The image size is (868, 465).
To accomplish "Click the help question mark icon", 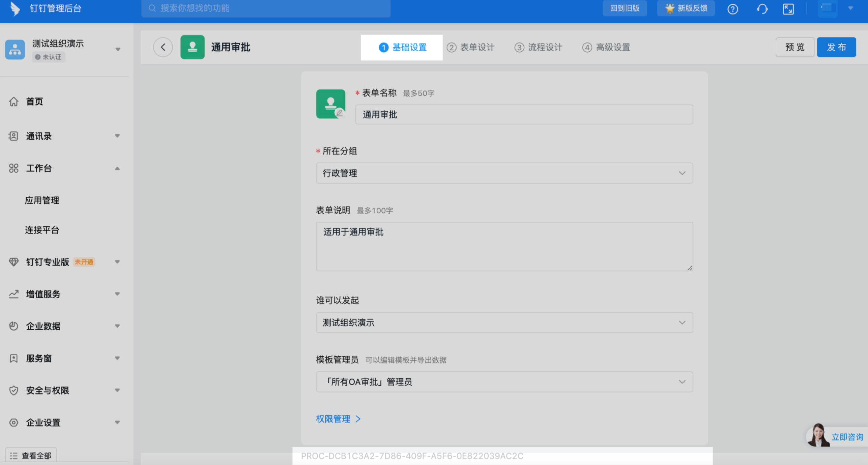I will point(732,9).
